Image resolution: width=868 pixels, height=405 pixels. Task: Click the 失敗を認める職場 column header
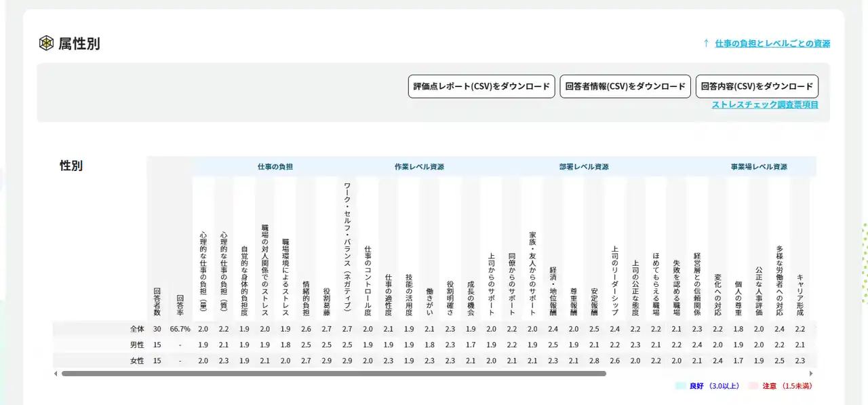point(677,288)
